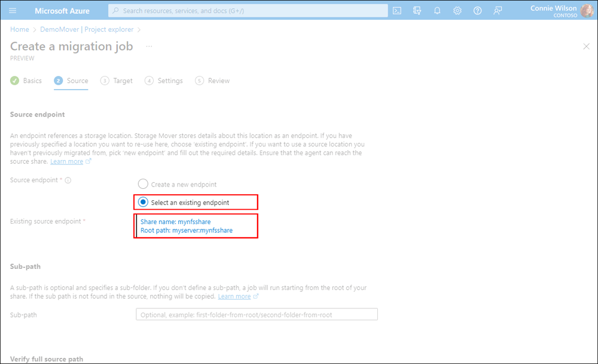Select Create a new endpoint radio
Screen dimensions: 598x364
[x=143, y=184]
